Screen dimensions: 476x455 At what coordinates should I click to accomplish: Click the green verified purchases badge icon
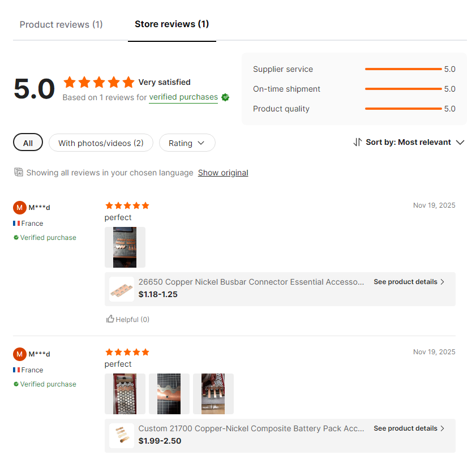pyautogui.click(x=225, y=97)
